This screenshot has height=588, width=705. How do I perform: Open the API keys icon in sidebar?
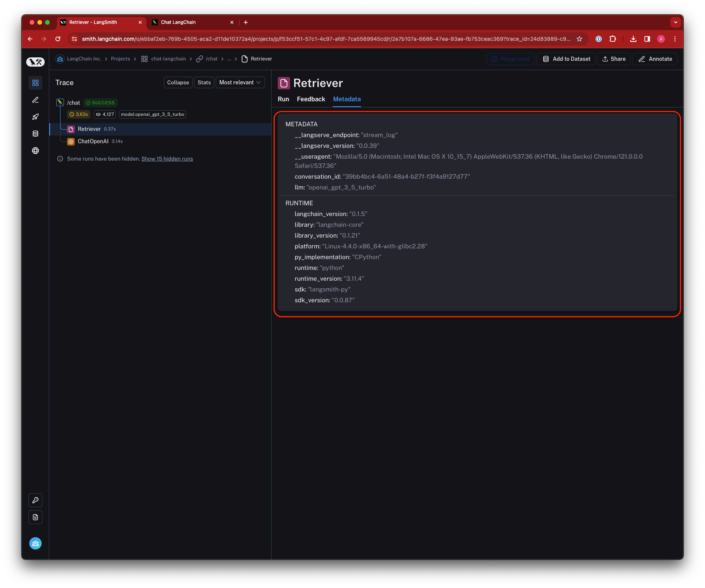coord(35,500)
